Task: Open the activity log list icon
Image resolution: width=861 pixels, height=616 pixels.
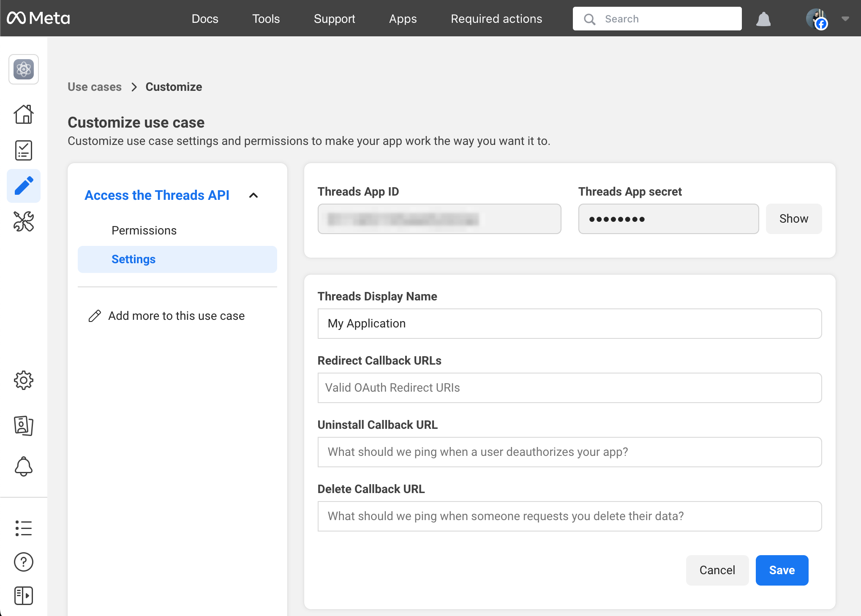Action: tap(24, 528)
